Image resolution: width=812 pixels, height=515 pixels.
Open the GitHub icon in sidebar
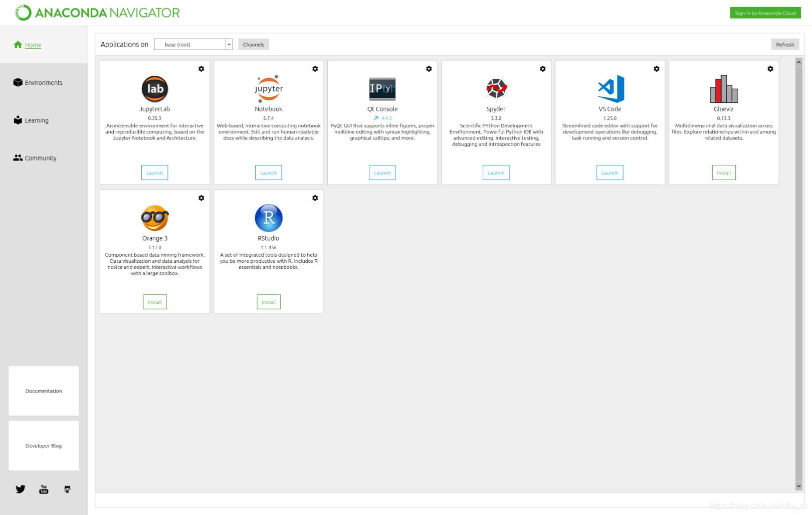67,489
